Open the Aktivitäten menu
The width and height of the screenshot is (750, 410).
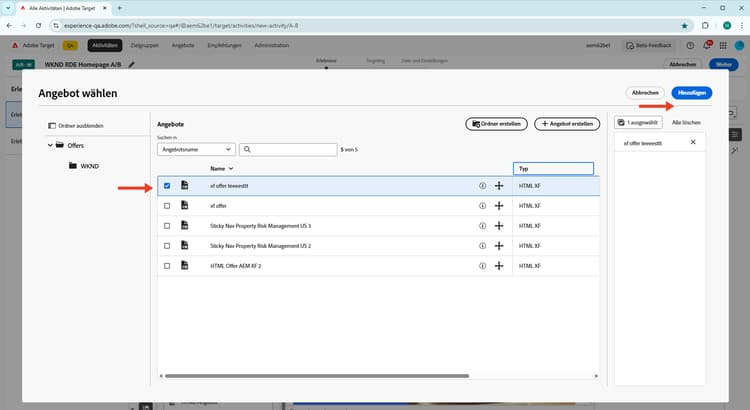click(105, 45)
